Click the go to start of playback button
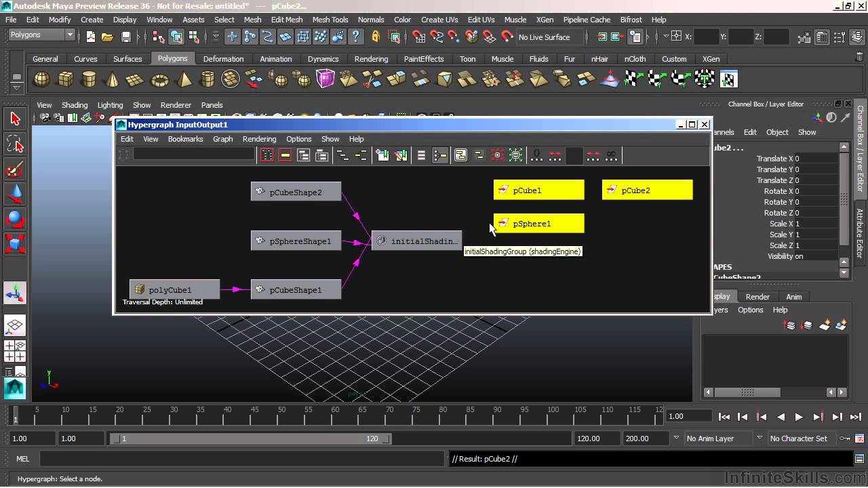This screenshot has height=488, width=868. tap(724, 417)
